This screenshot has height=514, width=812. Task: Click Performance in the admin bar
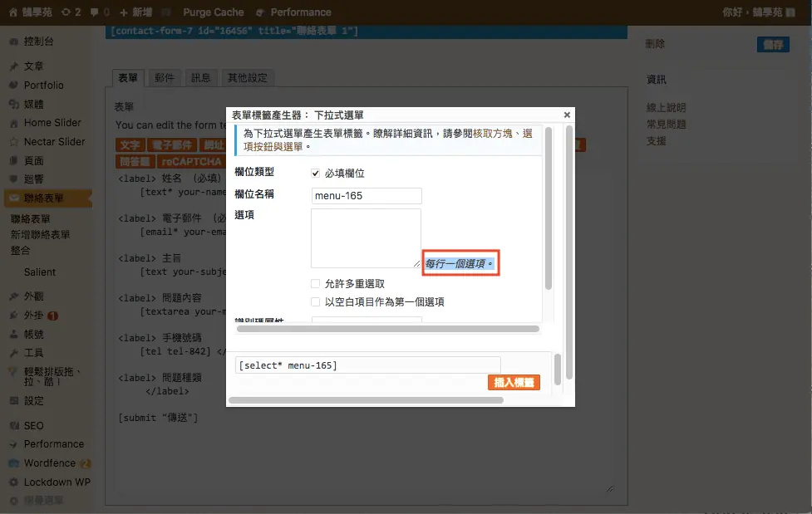pos(294,12)
